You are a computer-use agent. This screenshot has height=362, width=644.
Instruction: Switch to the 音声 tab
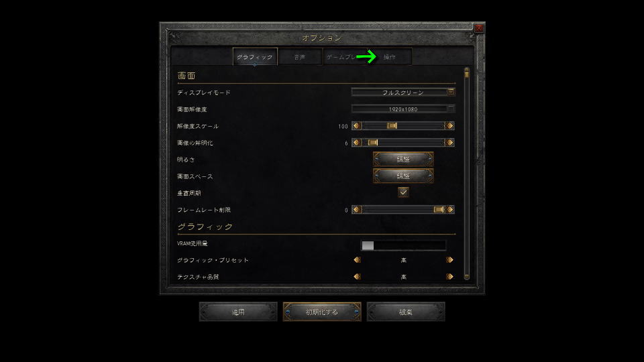(300, 57)
